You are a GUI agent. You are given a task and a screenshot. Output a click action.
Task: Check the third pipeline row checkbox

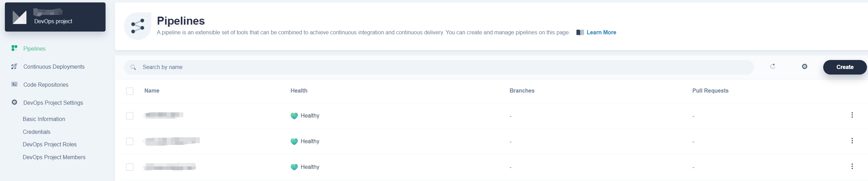(130, 167)
